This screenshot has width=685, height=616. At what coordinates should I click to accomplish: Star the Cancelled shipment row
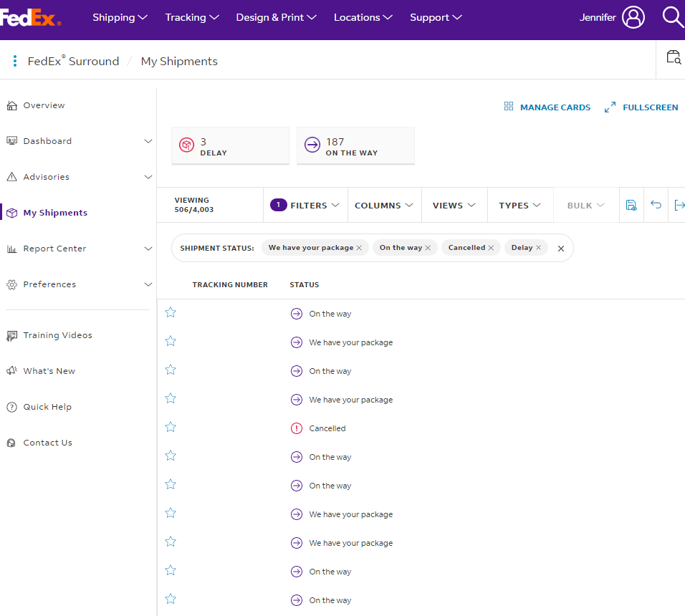coord(171,426)
